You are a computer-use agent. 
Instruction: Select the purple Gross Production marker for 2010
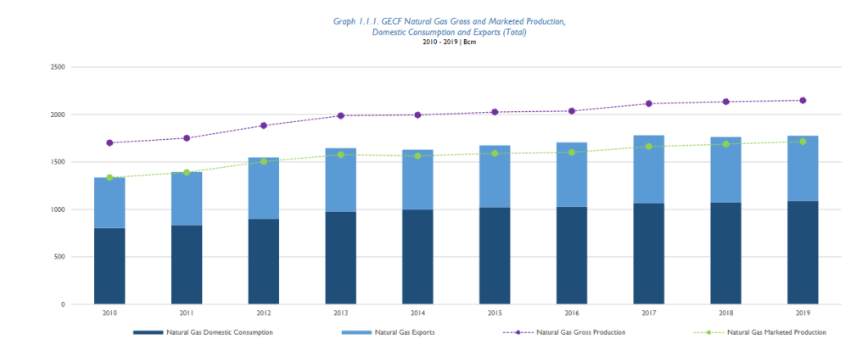[109, 142]
